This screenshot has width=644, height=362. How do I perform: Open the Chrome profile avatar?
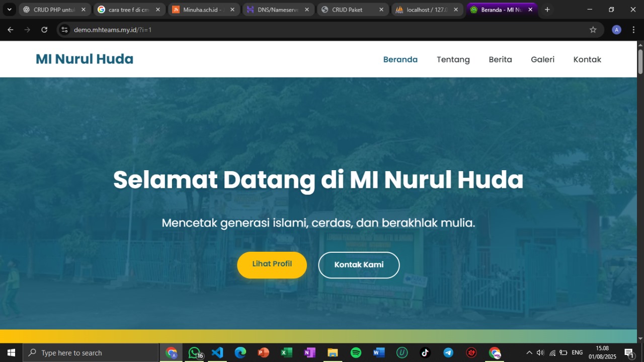click(x=616, y=29)
